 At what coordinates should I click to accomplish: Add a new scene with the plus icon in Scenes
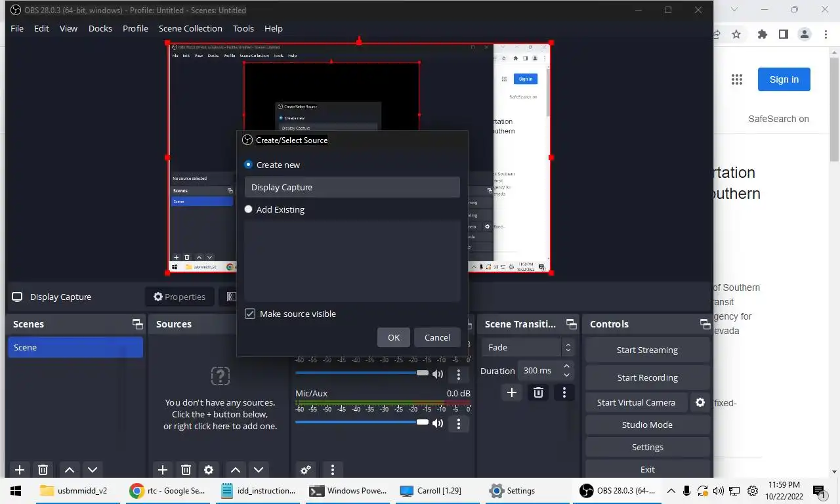coord(20,469)
